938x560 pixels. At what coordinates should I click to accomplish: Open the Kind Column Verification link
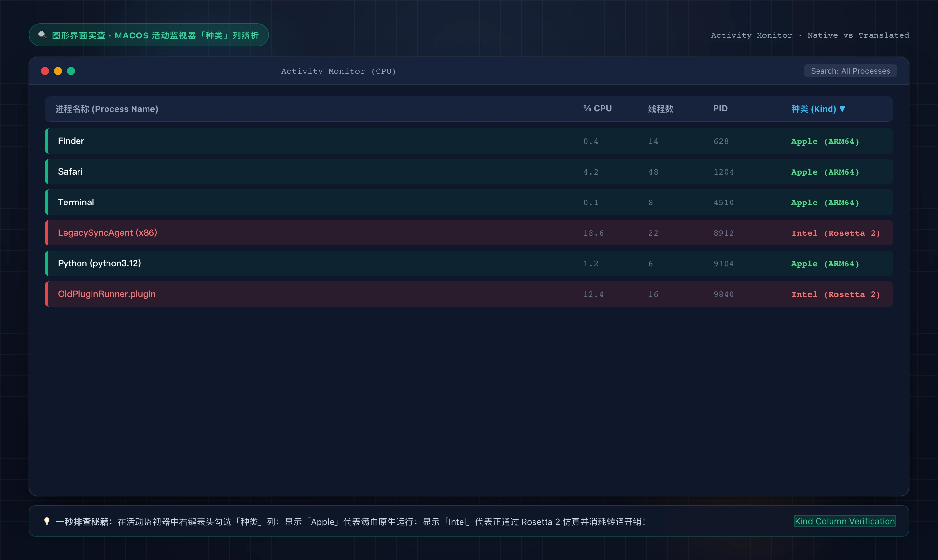pos(845,521)
